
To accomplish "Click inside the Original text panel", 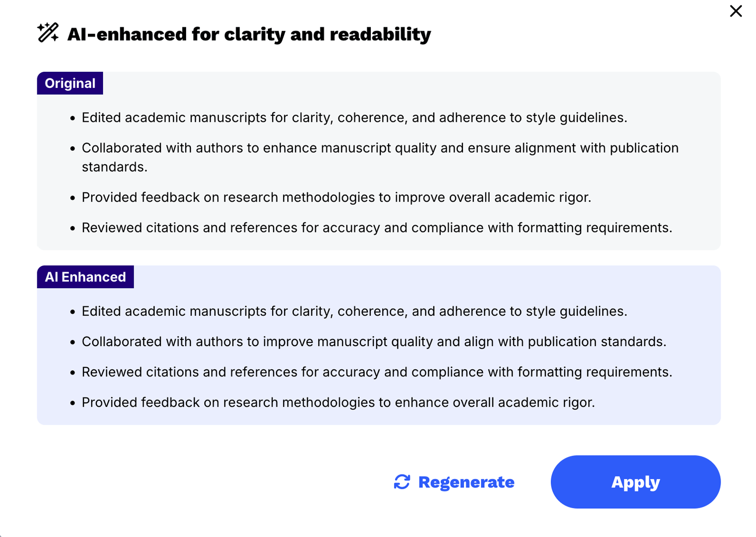I will [x=378, y=161].
